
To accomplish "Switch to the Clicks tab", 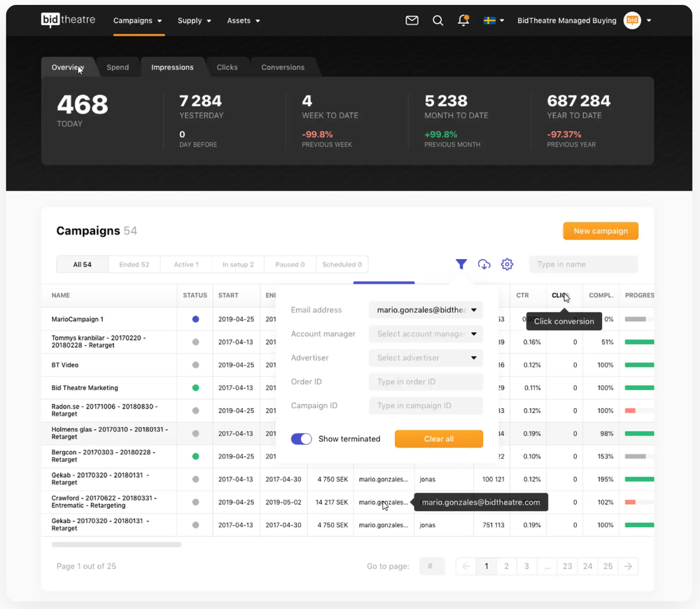I will tap(227, 67).
